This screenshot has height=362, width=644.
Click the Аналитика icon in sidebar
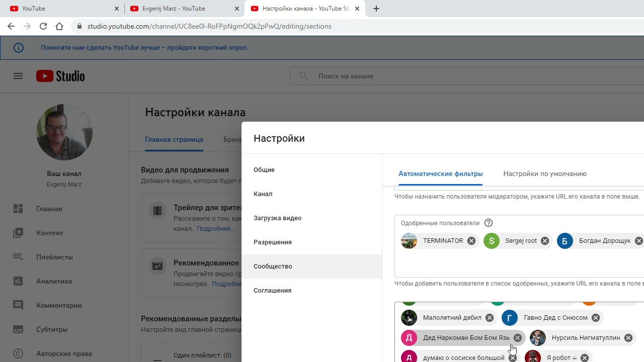(18, 281)
